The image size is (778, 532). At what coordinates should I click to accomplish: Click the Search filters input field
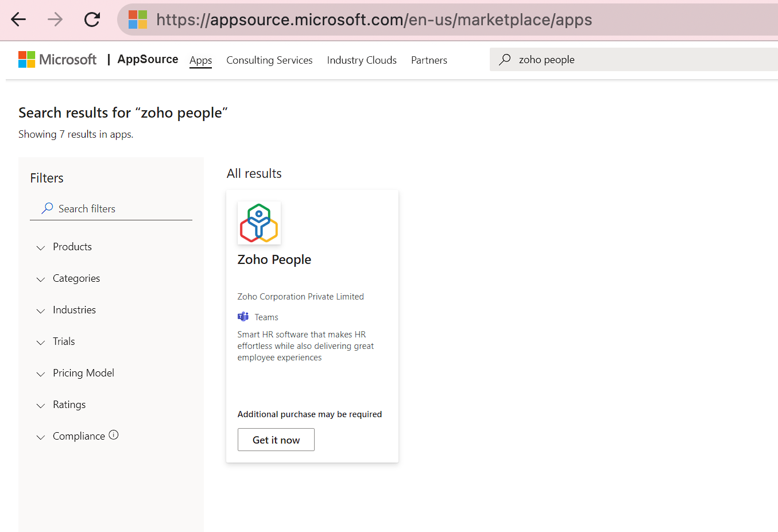click(x=111, y=209)
